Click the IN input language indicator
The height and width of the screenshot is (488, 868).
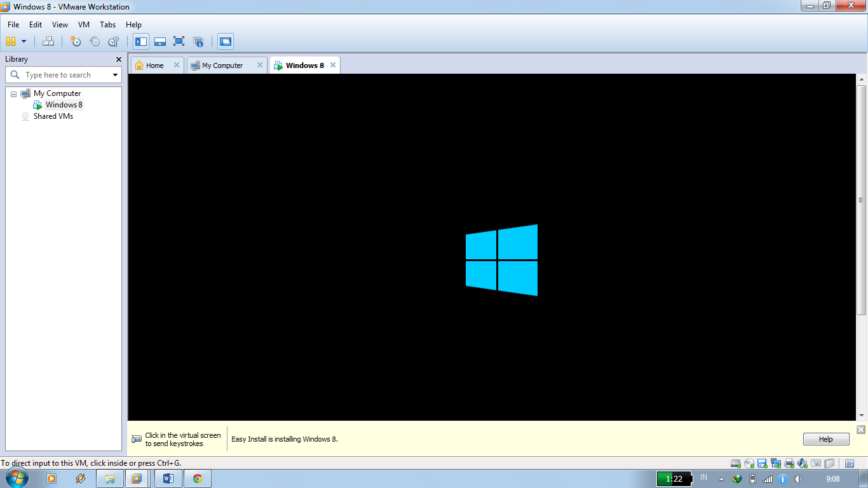click(703, 477)
